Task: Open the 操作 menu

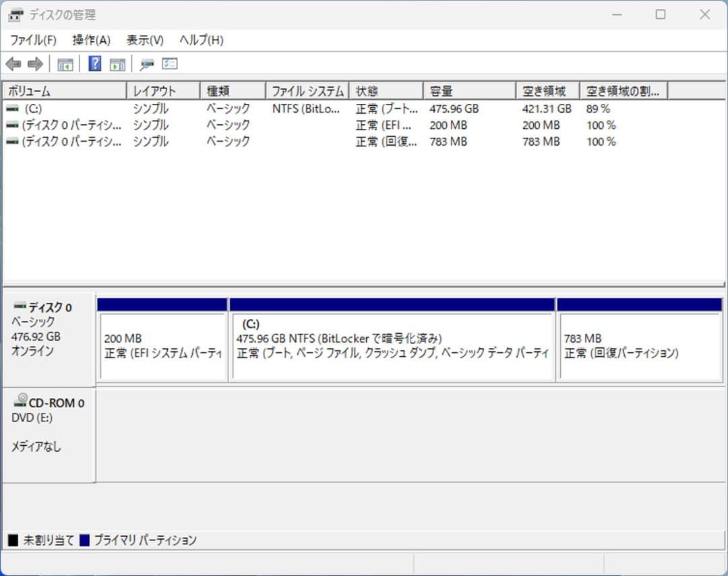Action: 90,40
